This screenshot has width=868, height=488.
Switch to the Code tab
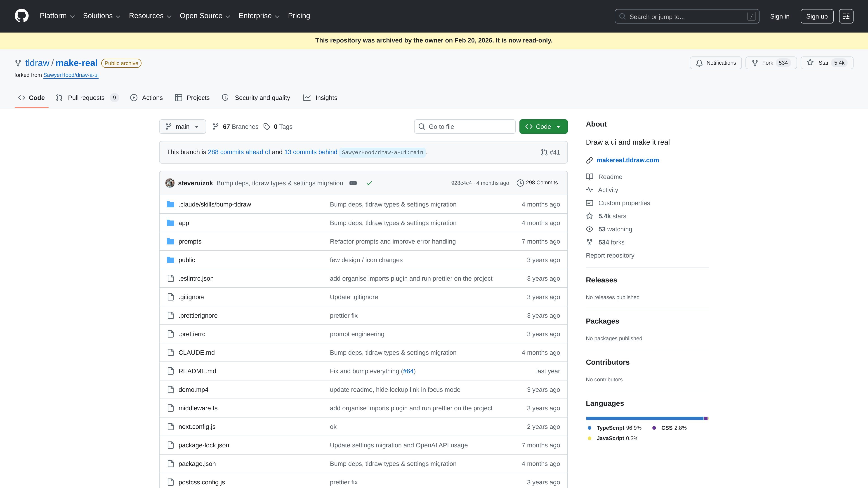pyautogui.click(x=32, y=98)
